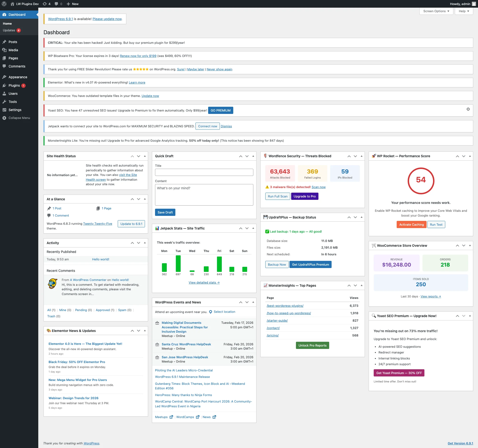
Task: Click the updates refresh icon in admin bar
Action: pyautogui.click(x=44, y=4)
